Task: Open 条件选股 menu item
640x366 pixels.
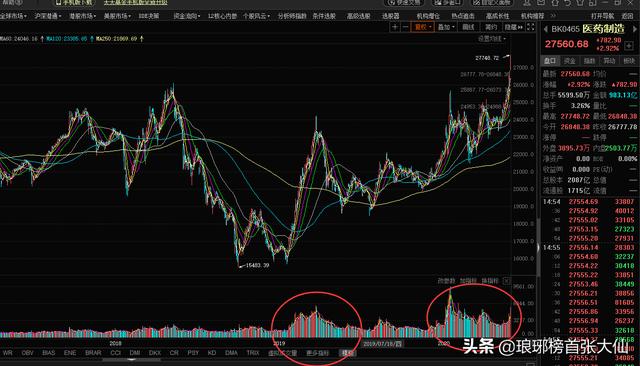Action: (324, 16)
